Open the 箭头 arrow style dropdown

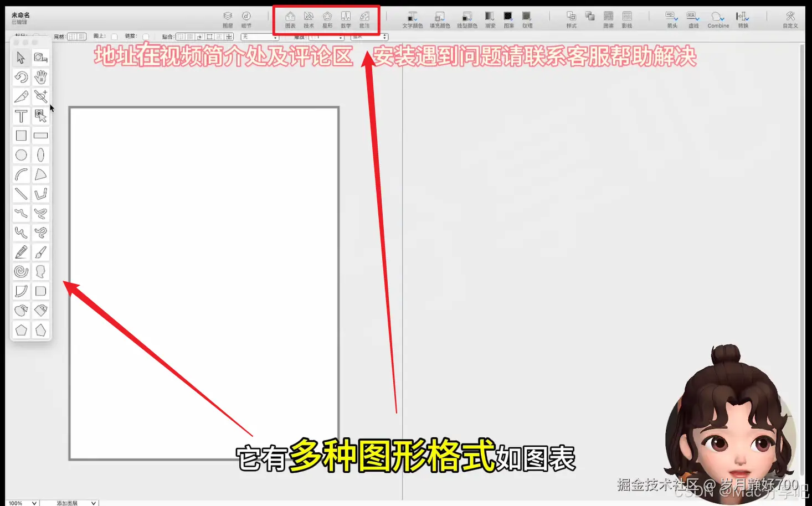tap(670, 18)
